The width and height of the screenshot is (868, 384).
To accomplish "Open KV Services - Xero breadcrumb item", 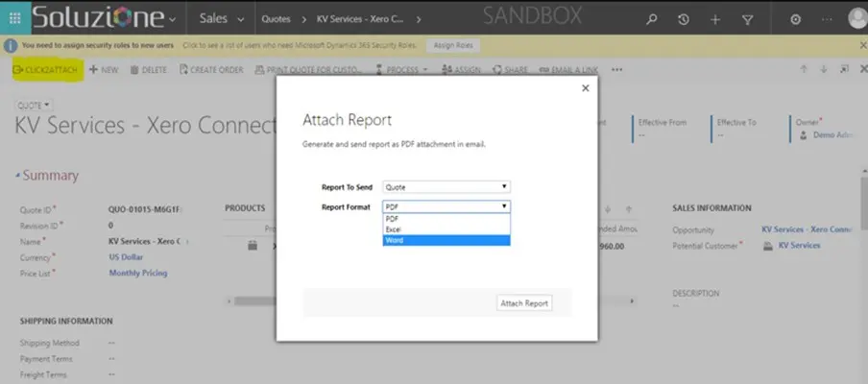I will click(360, 19).
